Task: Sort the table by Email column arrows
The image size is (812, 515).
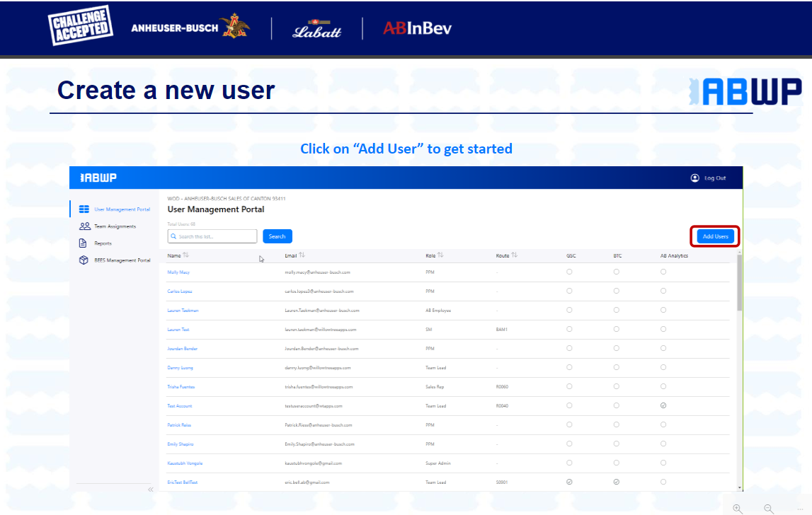Action: (x=302, y=255)
